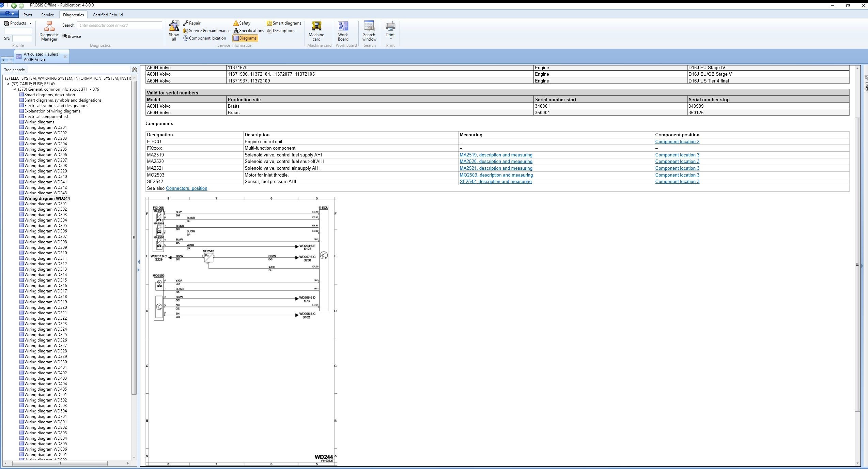
Task: Open the Search window
Action: click(369, 31)
